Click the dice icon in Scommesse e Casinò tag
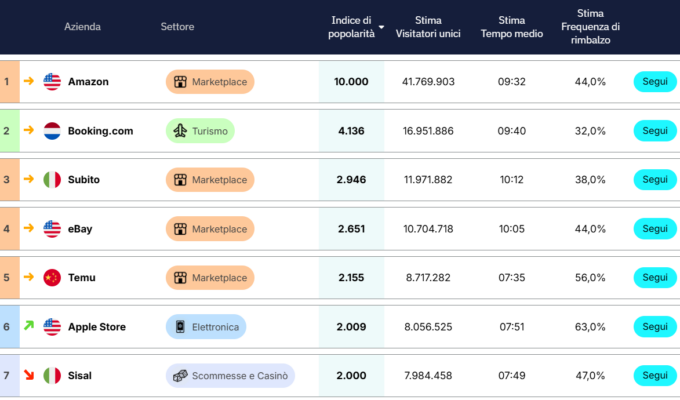Viewport: 680px width, 400px height. coord(180,376)
